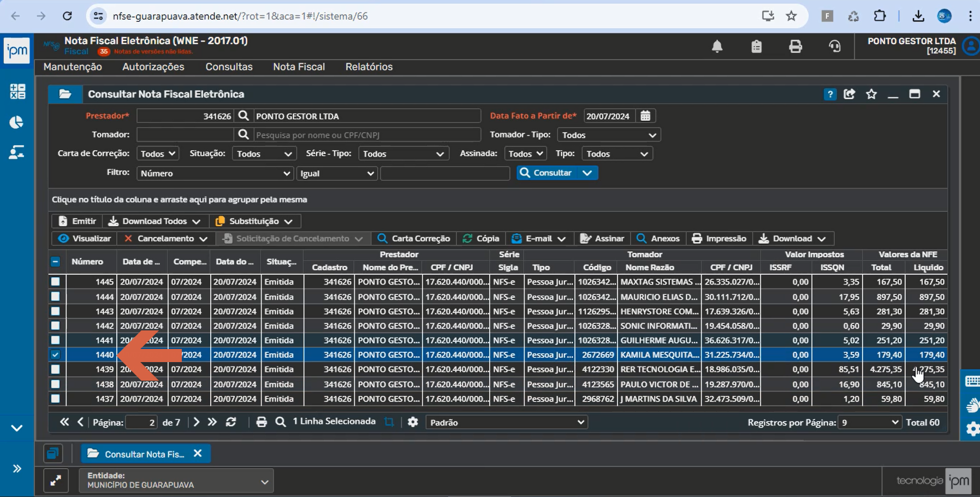Toggle the select-all header checkbox

tap(55, 262)
